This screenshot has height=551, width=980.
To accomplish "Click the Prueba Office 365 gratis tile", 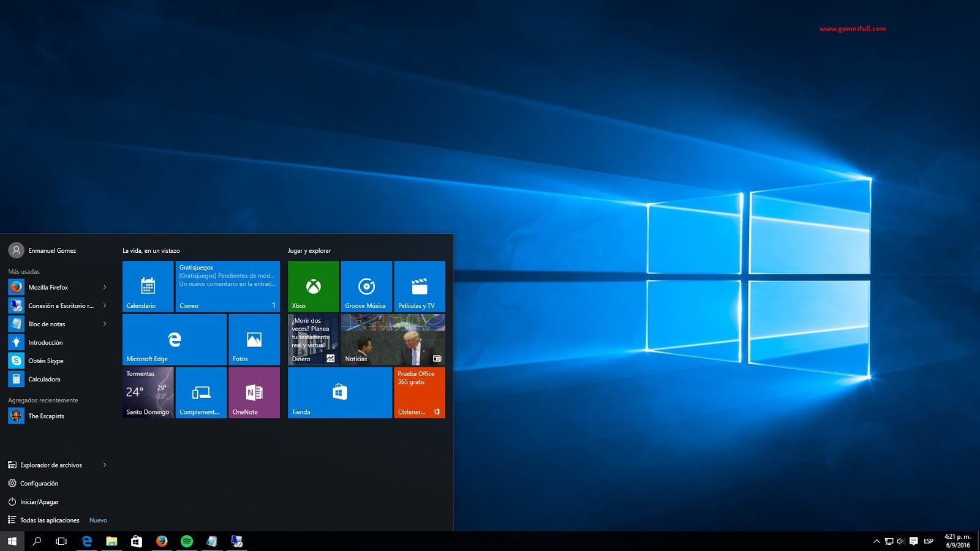I will pyautogui.click(x=420, y=393).
